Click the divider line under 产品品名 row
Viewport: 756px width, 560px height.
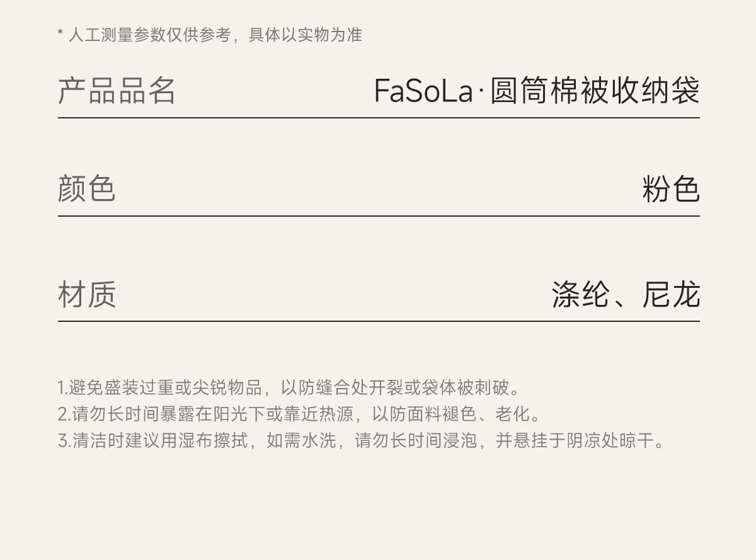pyautogui.click(x=379, y=118)
